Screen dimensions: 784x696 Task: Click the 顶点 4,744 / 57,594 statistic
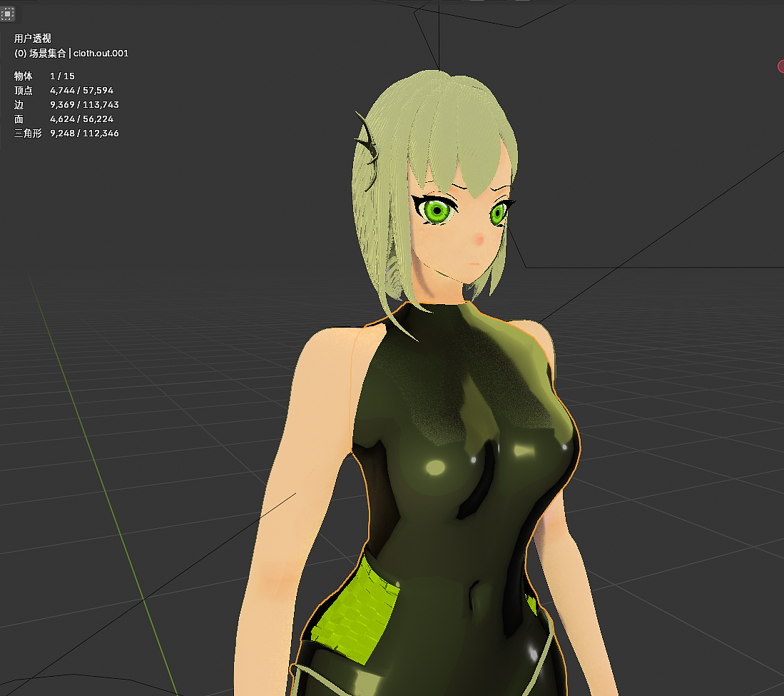[x=64, y=91]
